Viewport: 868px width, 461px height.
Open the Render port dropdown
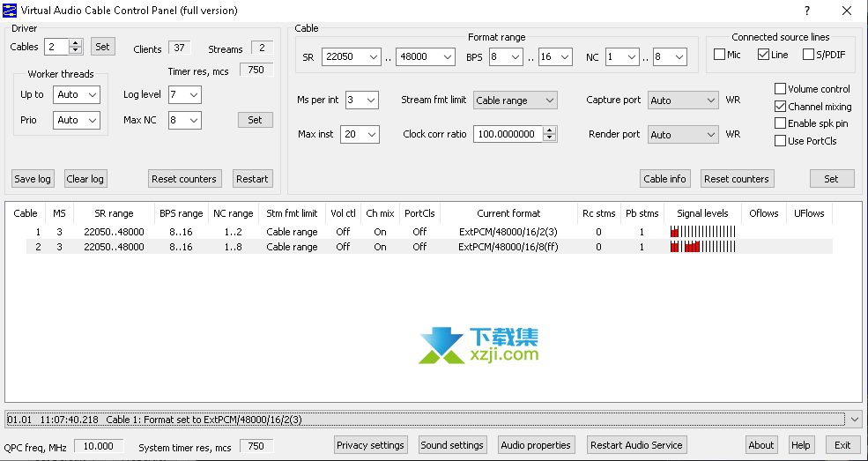click(x=683, y=135)
